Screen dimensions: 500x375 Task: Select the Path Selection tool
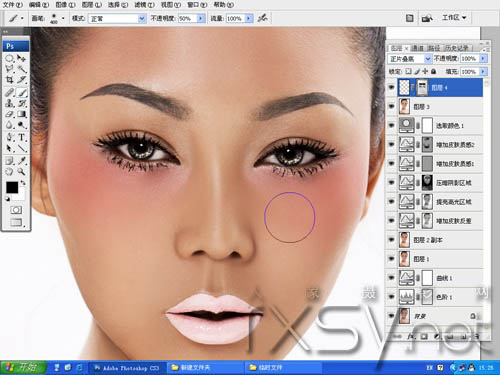coord(10,148)
